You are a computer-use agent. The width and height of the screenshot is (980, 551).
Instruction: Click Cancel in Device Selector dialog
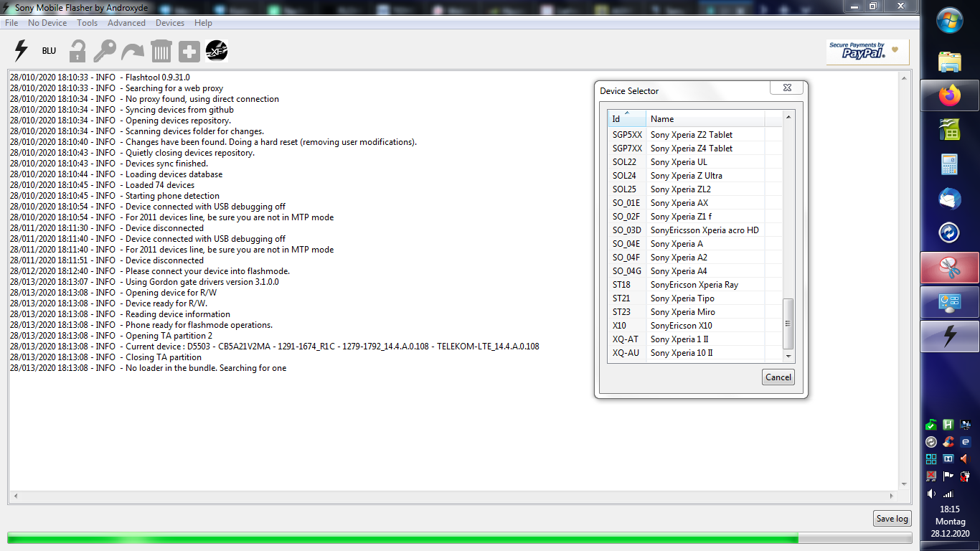coord(778,377)
